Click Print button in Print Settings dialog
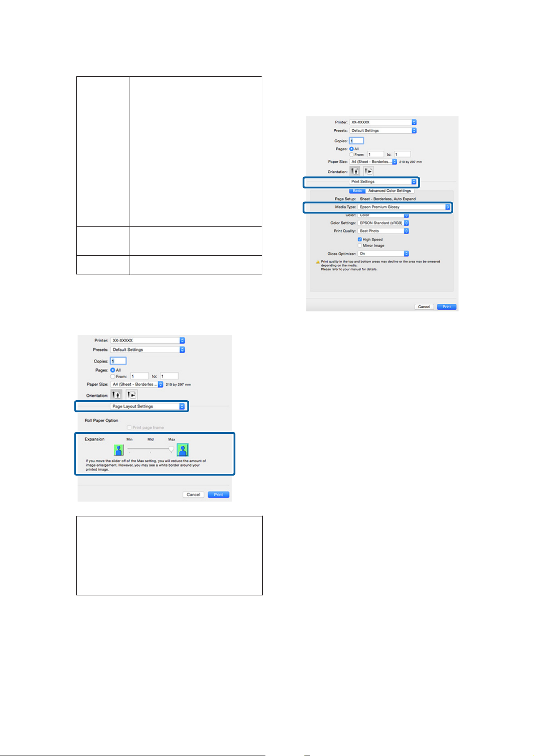The image size is (534, 756). [x=447, y=307]
